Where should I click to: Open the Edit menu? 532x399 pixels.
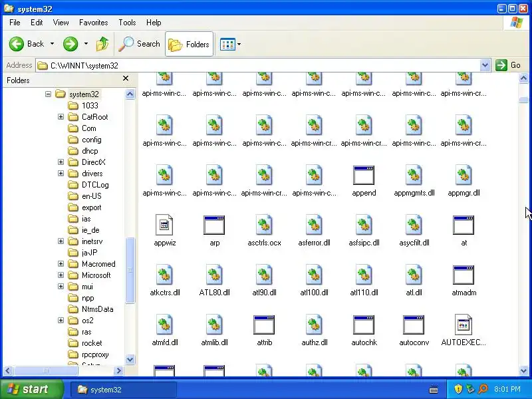click(37, 23)
